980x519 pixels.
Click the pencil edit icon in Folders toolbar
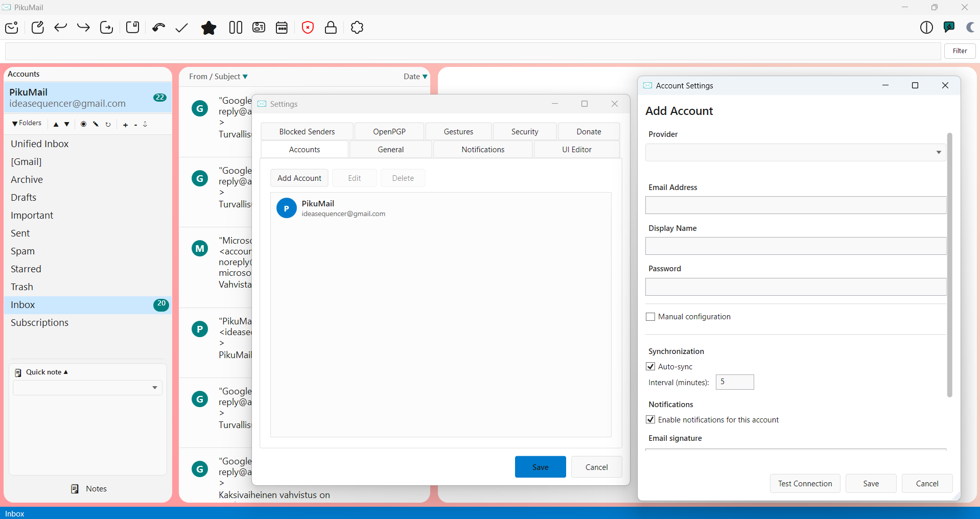click(x=96, y=124)
